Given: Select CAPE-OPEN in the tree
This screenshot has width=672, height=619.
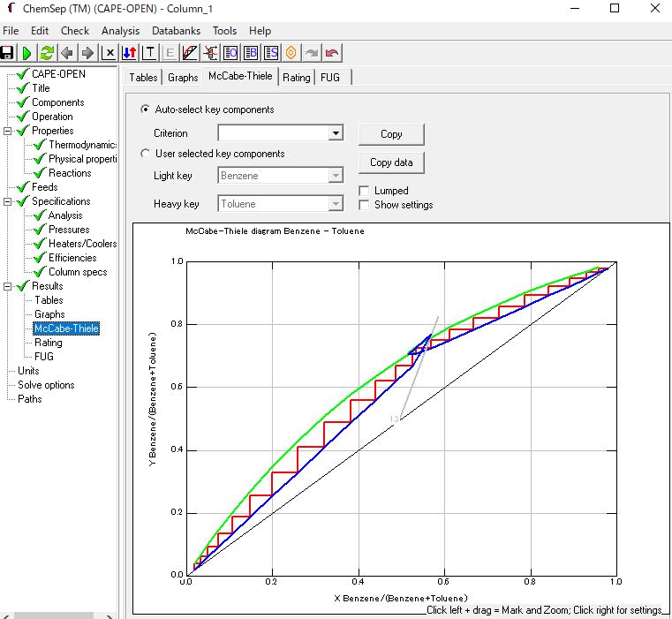Looking at the screenshot, I should pos(58,74).
